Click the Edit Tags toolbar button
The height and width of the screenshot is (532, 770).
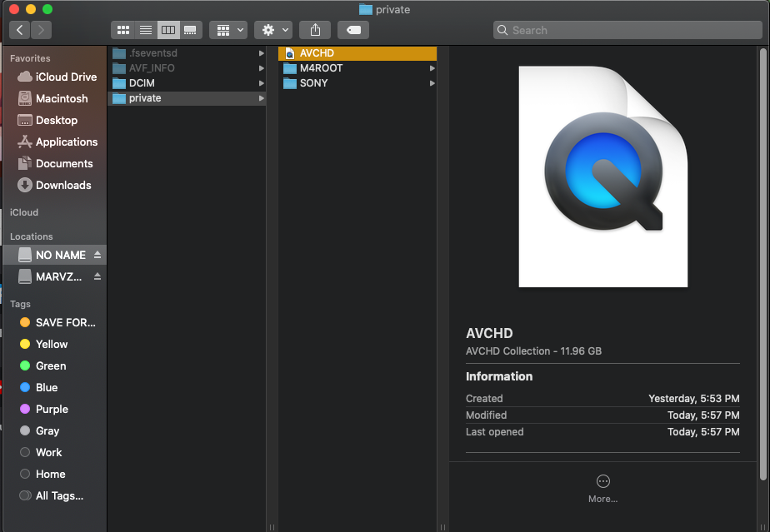point(353,30)
